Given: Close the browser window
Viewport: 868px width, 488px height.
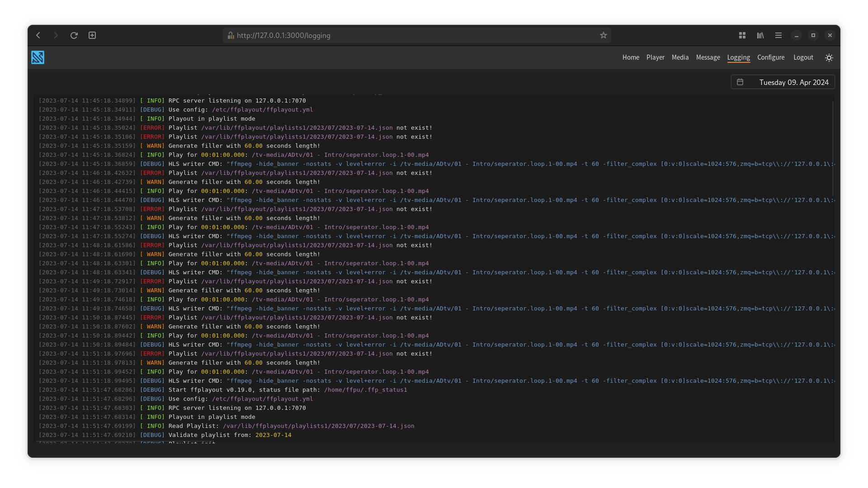Looking at the screenshot, I should point(830,35).
